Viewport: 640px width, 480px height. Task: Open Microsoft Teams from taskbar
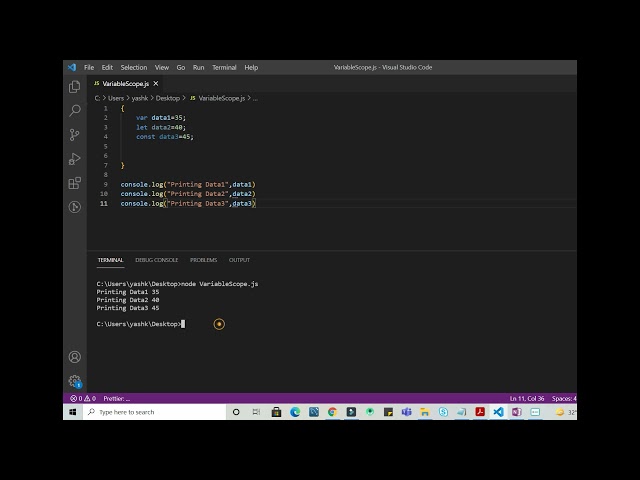[407, 412]
